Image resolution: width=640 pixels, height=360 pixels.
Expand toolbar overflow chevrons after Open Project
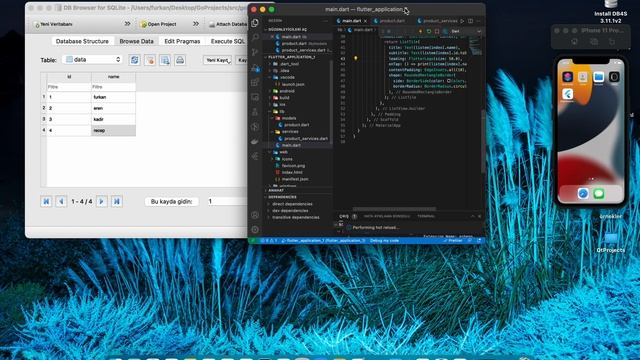point(196,24)
